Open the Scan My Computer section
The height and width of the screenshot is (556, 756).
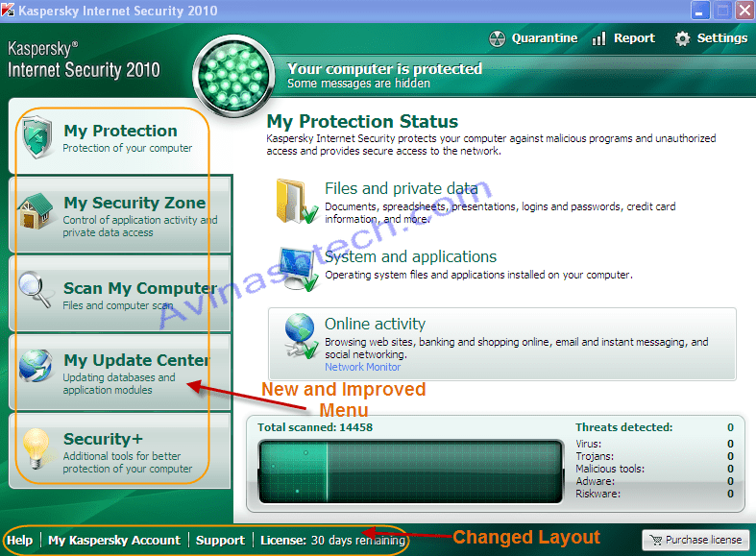pos(119,294)
